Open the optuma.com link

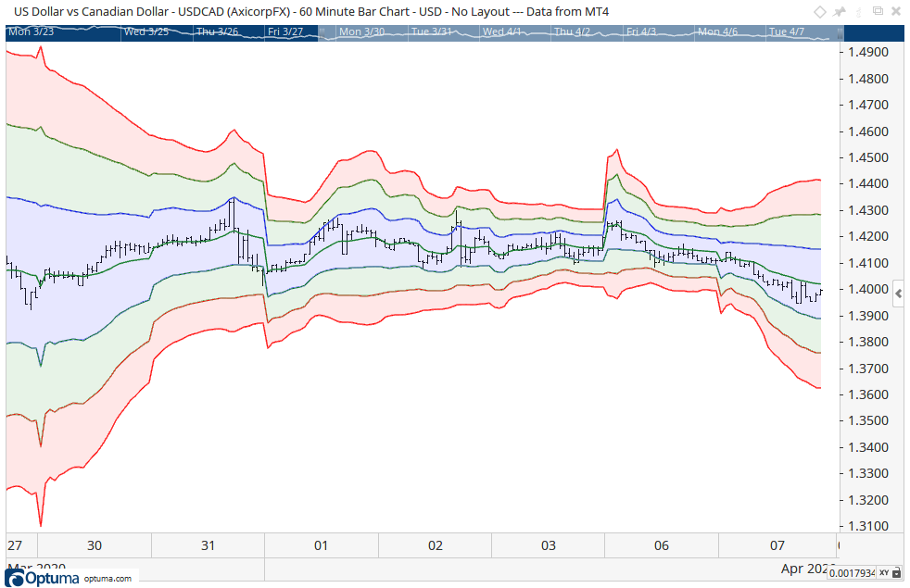point(107,579)
